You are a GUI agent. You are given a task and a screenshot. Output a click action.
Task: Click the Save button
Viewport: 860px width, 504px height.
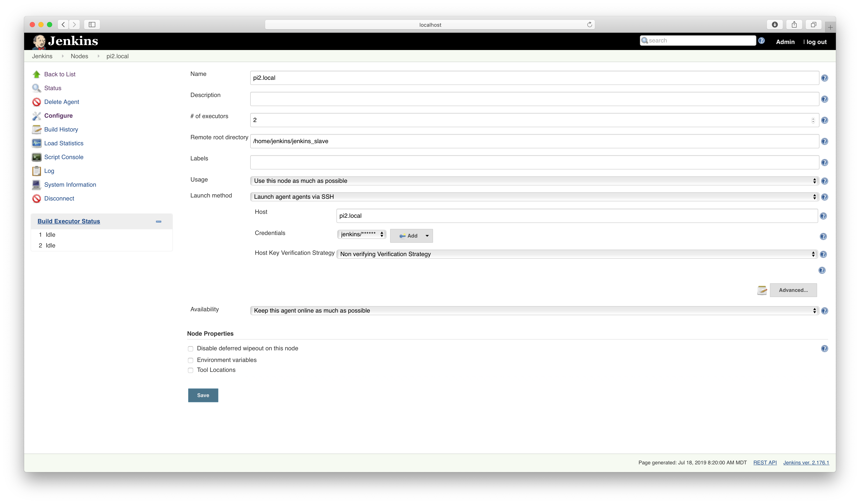[x=203, y=395]
